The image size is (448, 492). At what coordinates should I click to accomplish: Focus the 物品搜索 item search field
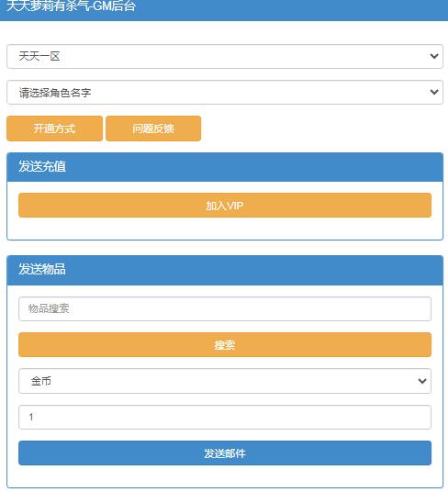click(225, 309)
